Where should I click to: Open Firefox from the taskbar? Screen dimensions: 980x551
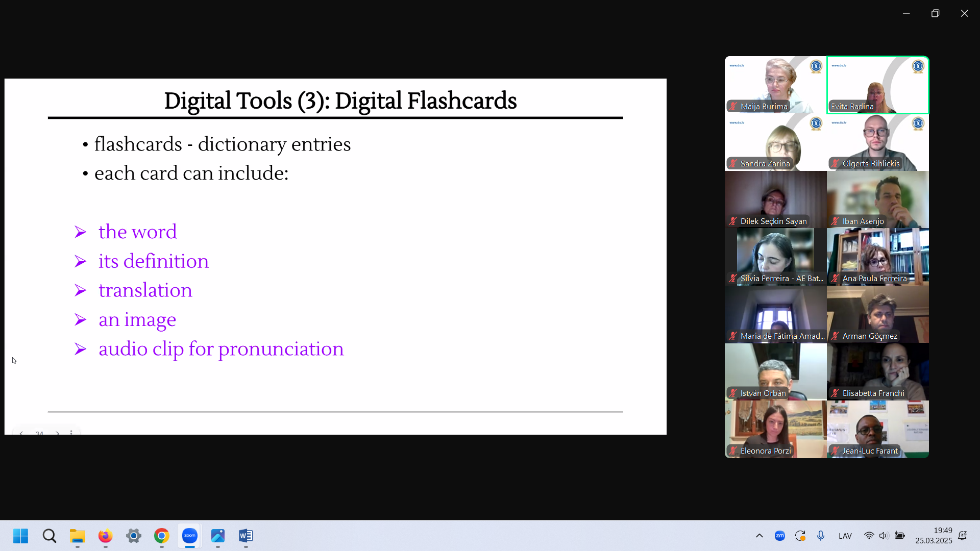(x=105, y=536)
